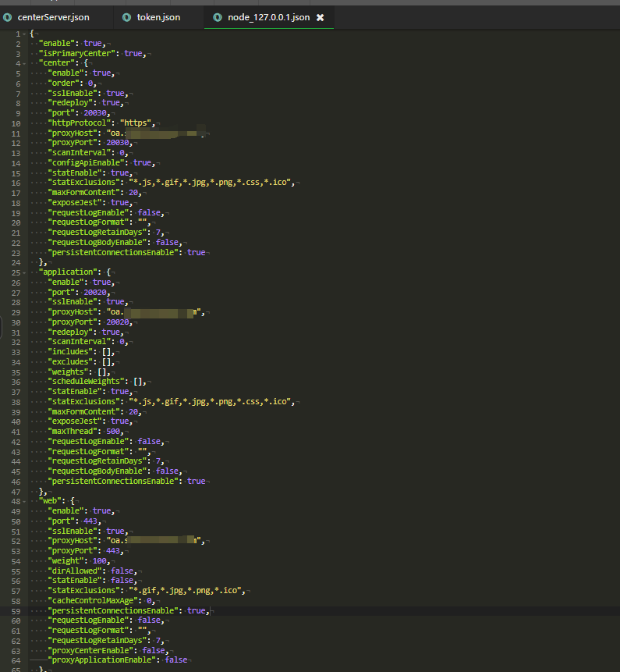Click the centerServer.json file icon
This screenshot has height=672, width=620.
(x=8, y=17)
